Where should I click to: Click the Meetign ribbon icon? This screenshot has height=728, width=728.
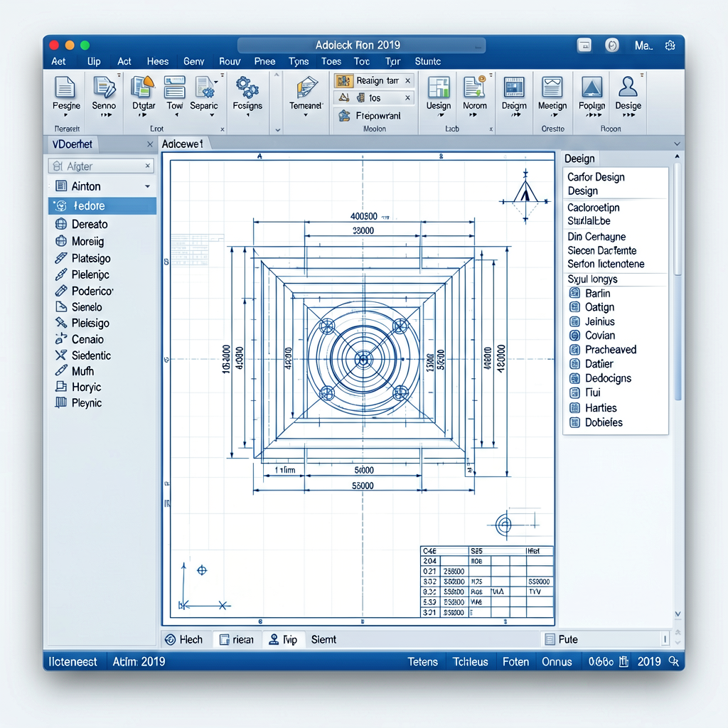click(x=552, y=87)
